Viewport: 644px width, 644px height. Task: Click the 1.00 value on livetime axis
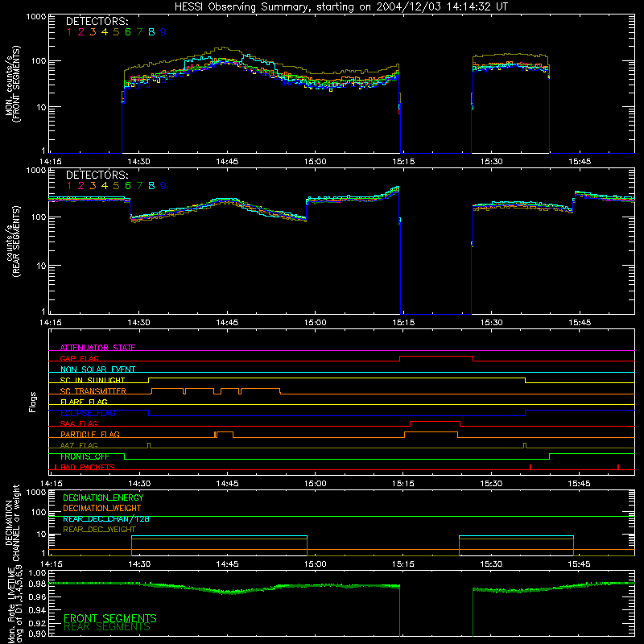(x=36, y=572)
